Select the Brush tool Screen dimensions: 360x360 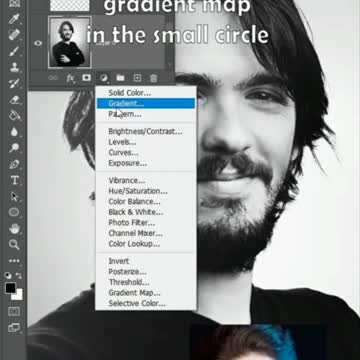pos(14,51)
